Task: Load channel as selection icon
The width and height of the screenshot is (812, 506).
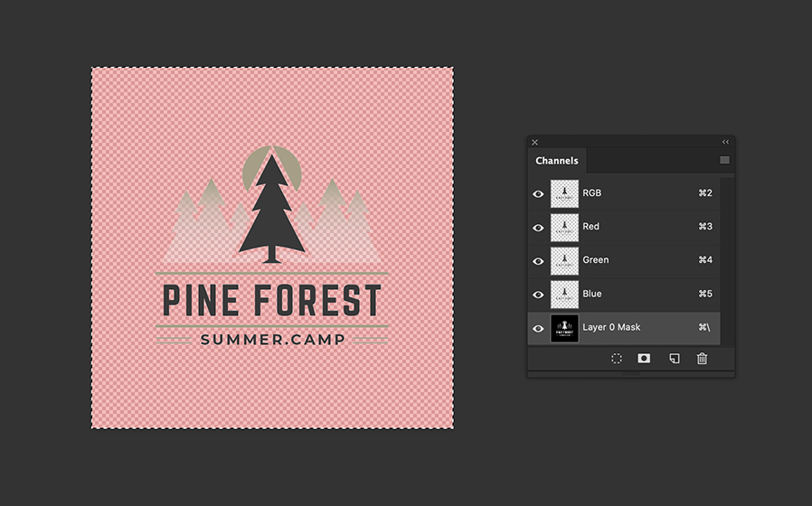Action: pyautogui.click(x=617, y=359)
